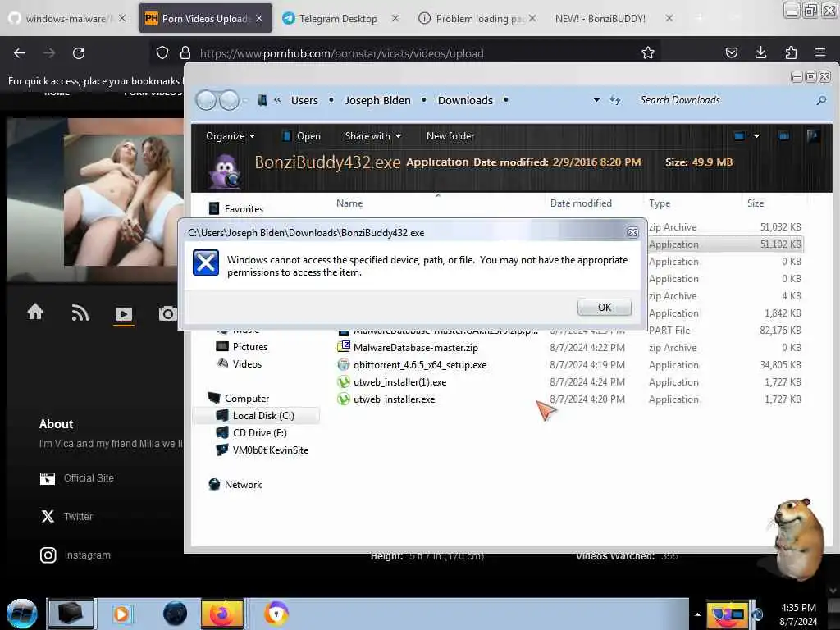Click the underlined video play icon on the page
Viewport: 840px width, 630px height.
(124, 314)
